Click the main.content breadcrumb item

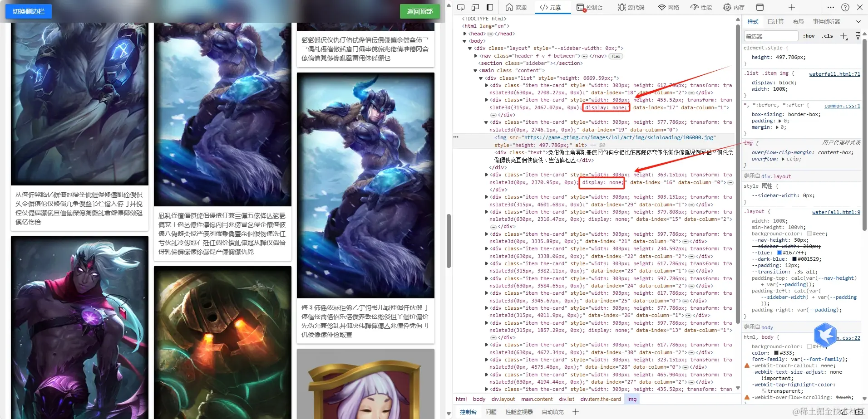tap(537, 399)
